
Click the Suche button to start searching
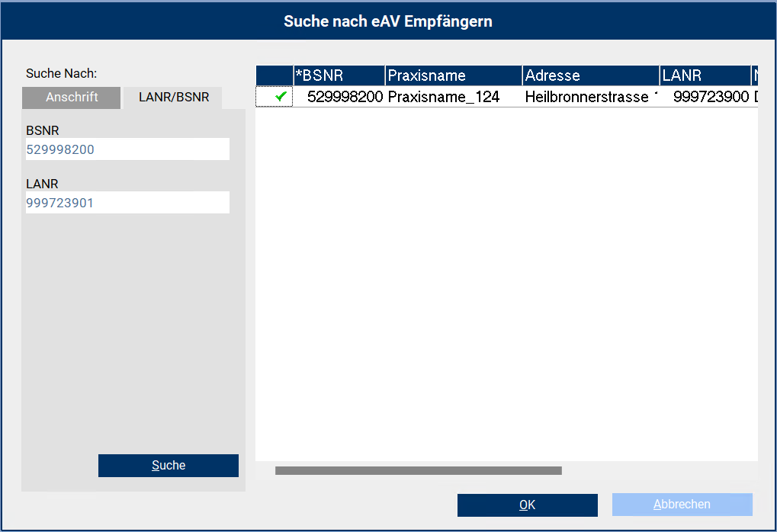[x=168, y=465]
